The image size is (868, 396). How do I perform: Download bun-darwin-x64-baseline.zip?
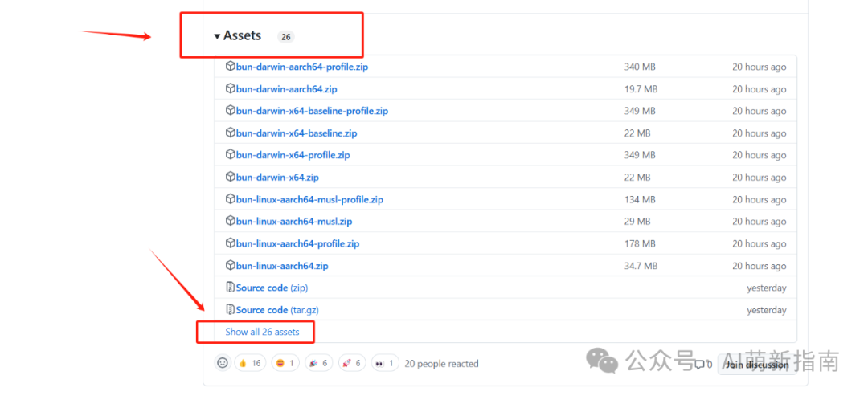tap(296, 133)
